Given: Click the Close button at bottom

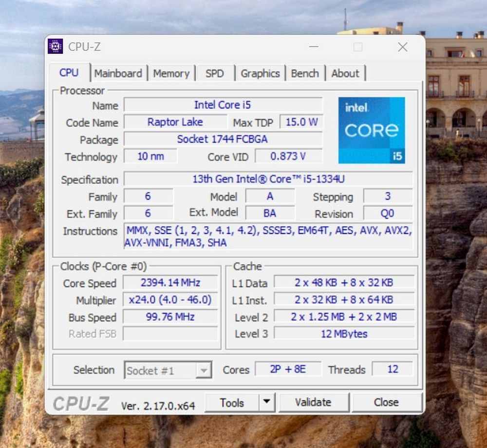Looking at the screenshot, I should click(x=386, y=402).
